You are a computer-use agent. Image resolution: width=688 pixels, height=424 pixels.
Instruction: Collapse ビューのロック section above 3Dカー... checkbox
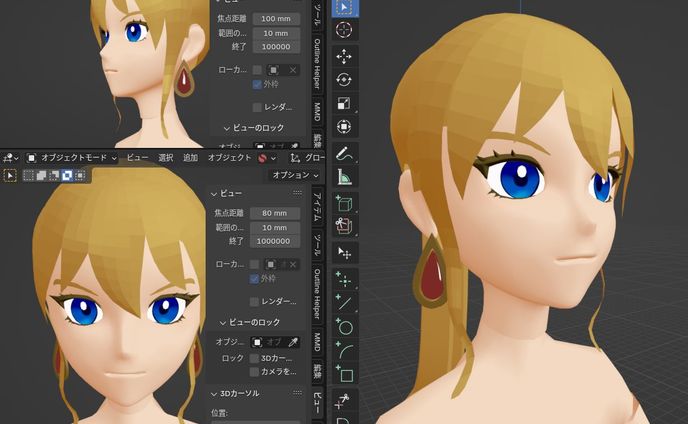[249, 323]
